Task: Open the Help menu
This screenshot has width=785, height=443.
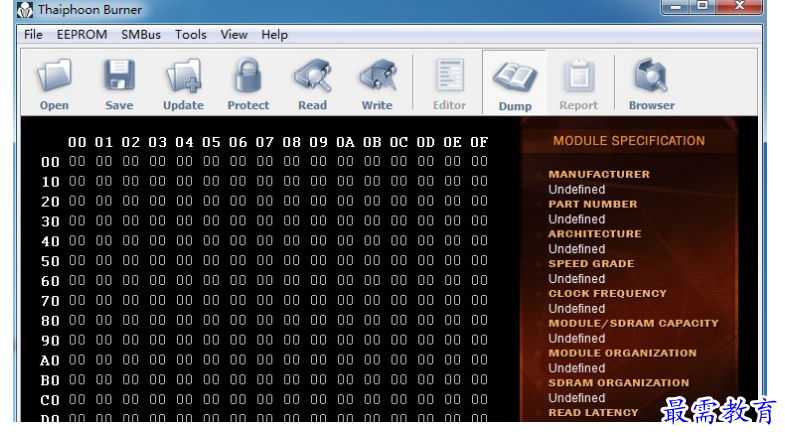Action: coord(274,35)
